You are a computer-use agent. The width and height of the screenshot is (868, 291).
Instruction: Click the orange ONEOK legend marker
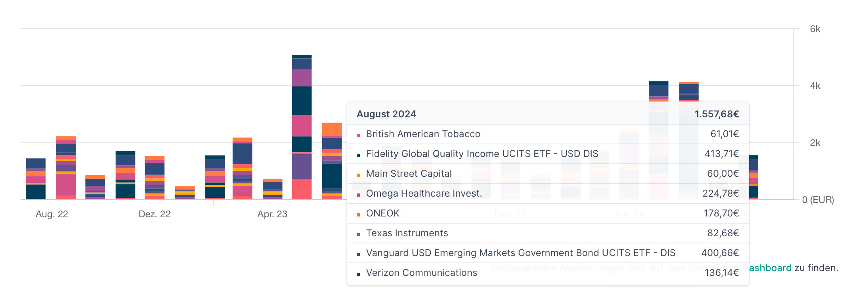(358, 215)
